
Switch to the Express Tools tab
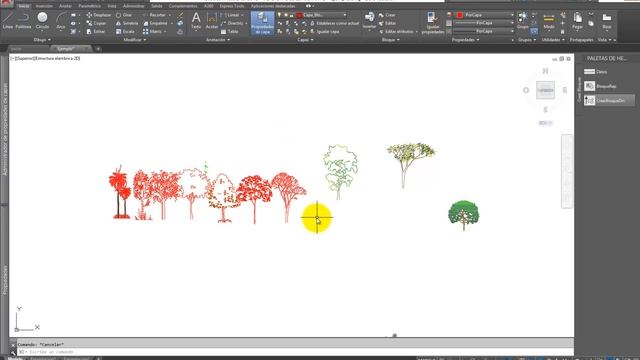pyautogui.click(x=232, y=6)
